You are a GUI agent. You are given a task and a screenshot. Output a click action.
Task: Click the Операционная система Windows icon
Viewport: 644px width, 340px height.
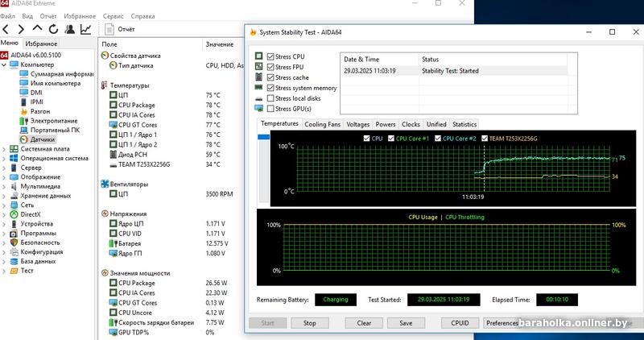14,158
